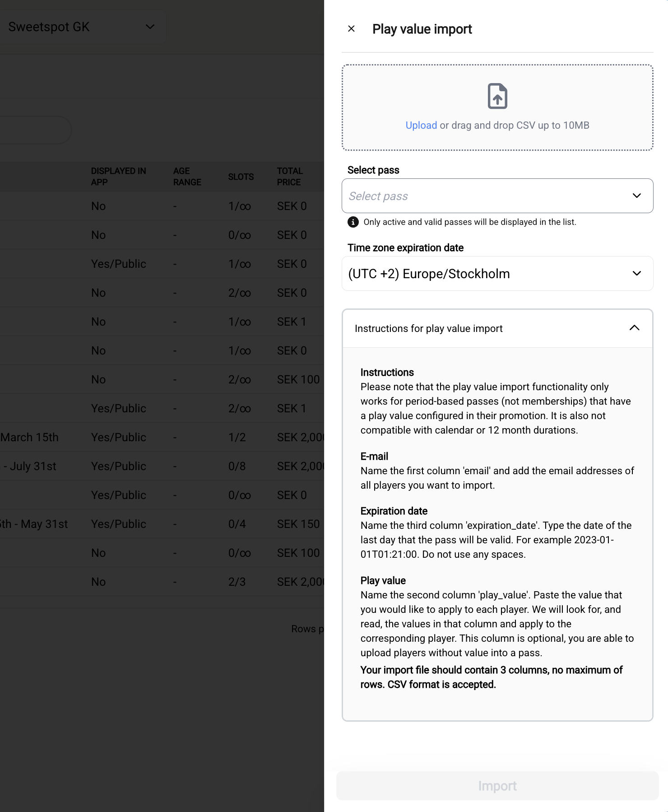Click the Age Range column header

point(187,177)
